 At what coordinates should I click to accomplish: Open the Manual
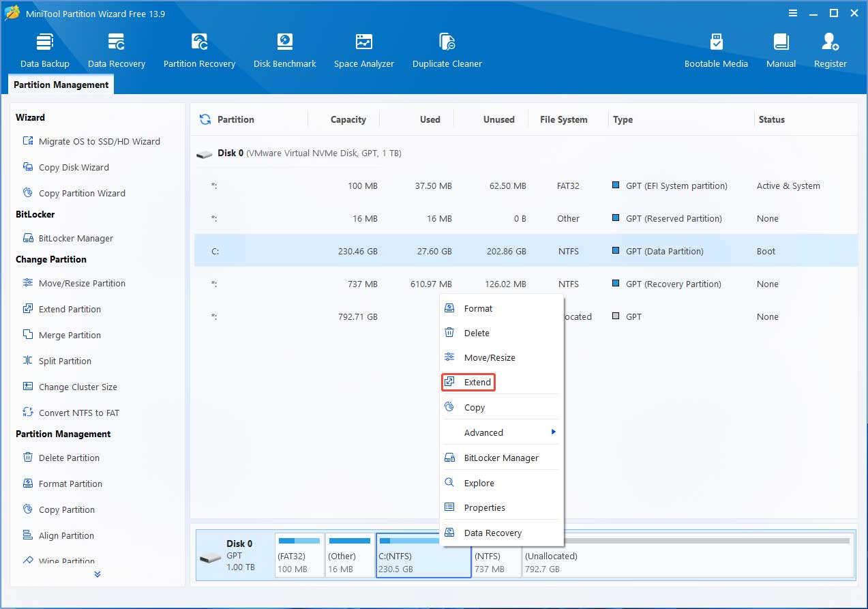781,50
